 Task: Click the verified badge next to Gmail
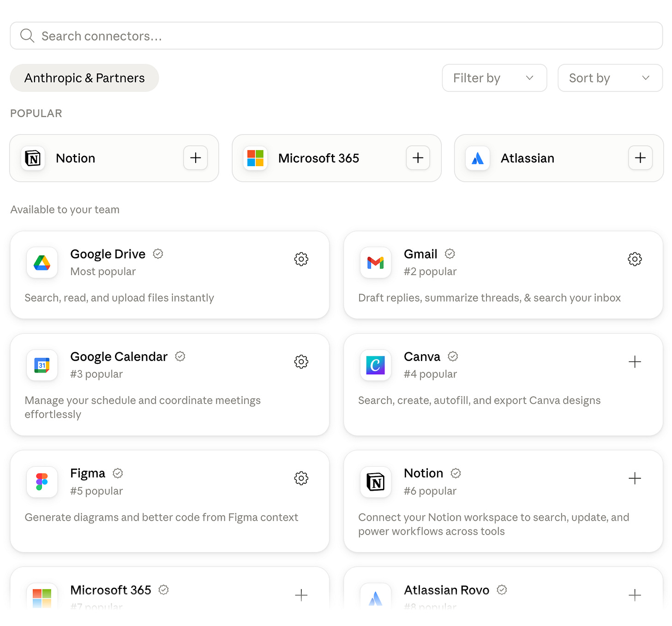450,254
